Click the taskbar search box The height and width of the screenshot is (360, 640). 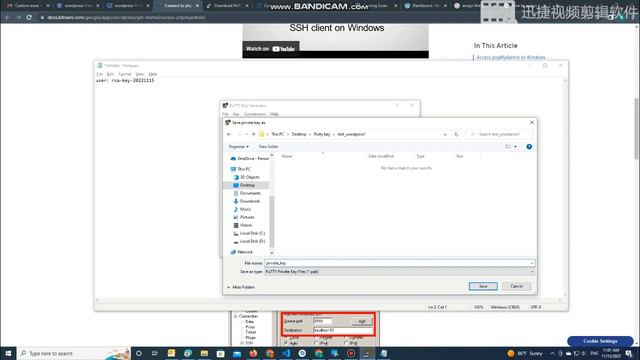(x=73, y=353)
